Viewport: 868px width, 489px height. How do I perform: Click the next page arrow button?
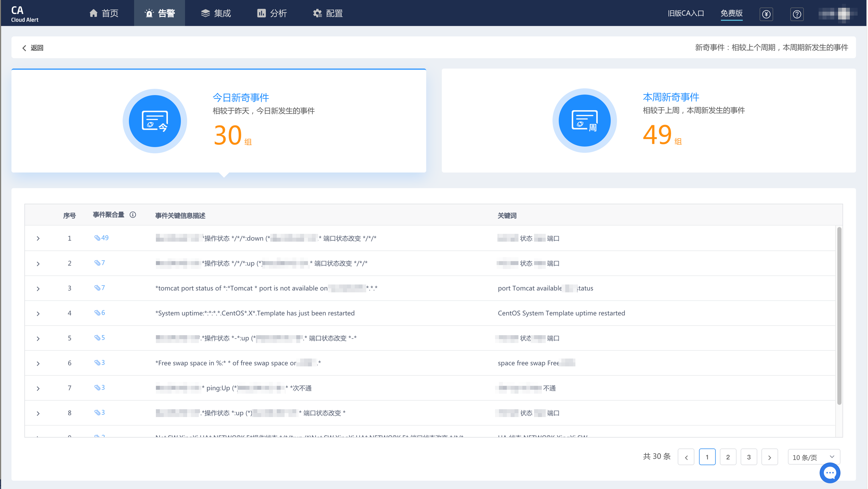(x=769, y=457)
